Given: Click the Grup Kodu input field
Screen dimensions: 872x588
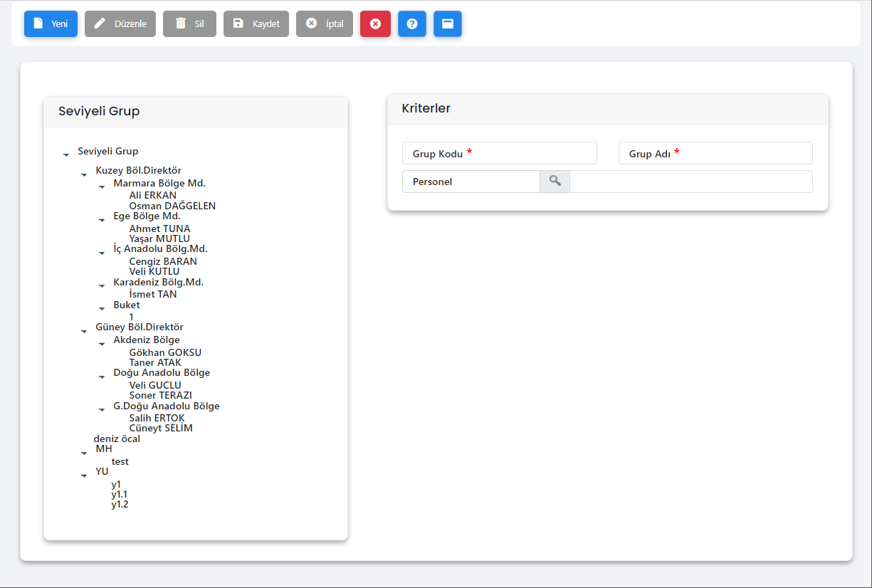Looking at the screenshot, I should (x=500, y=153).
